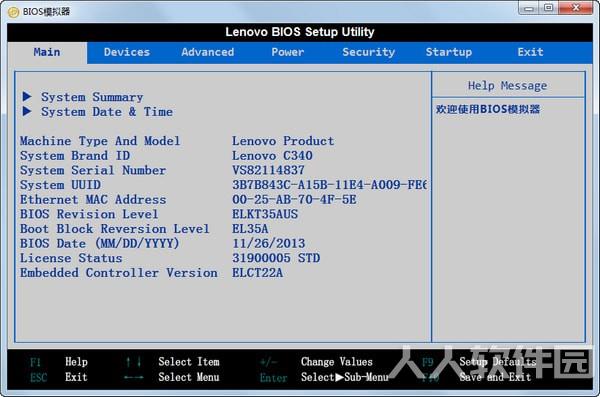Viewport: 600px width, 397px height.
Task: Click the Lenovo BIOS Setup Utility heading
Action: pyautogui.click(x=300, y=32)
